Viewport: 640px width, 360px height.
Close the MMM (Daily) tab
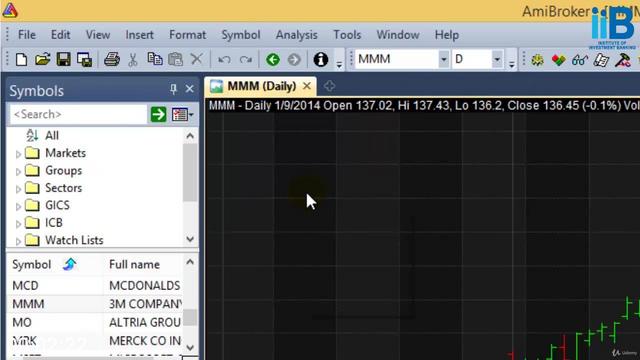307,86
